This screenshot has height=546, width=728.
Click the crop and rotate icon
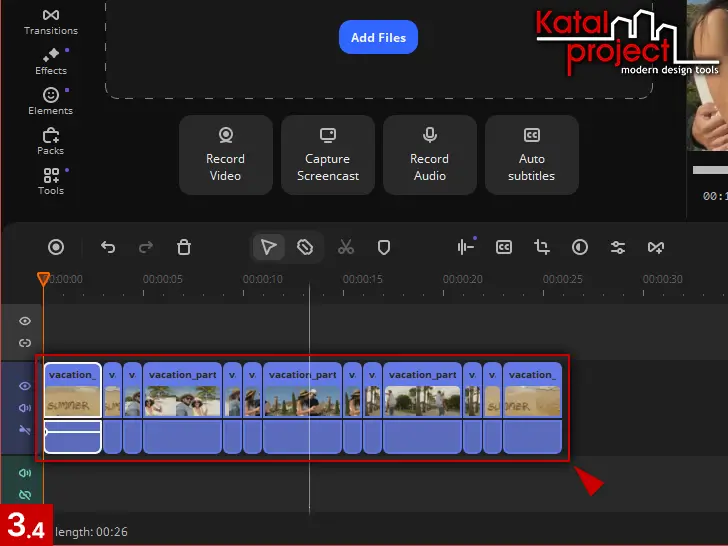542,247
